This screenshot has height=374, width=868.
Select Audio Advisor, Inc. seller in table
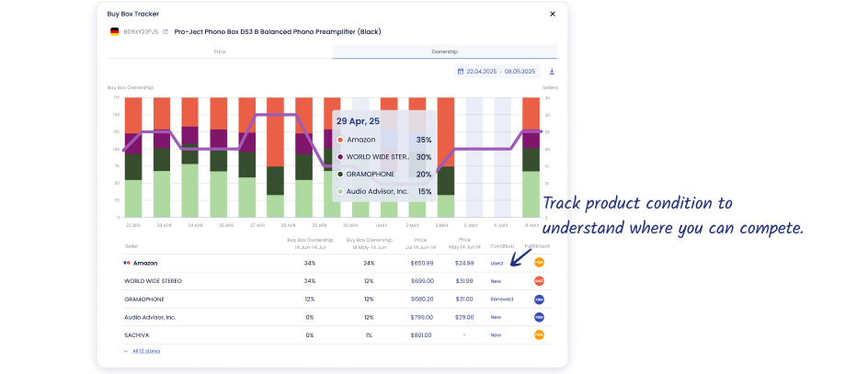150,318
